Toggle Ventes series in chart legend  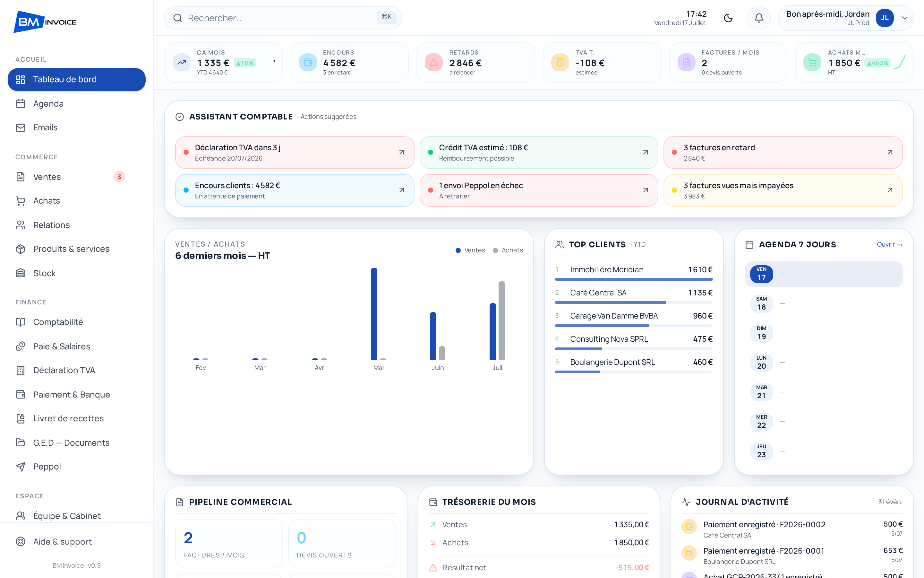point(470,250)
